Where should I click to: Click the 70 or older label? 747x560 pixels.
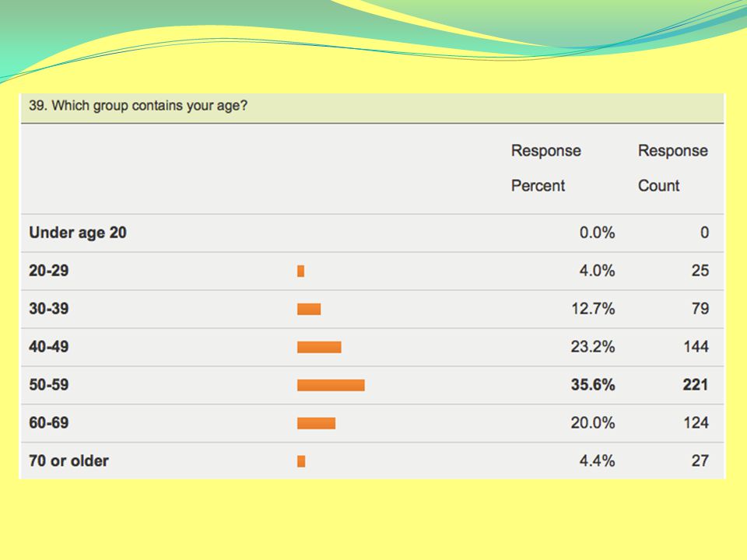[x=68, y=461]
